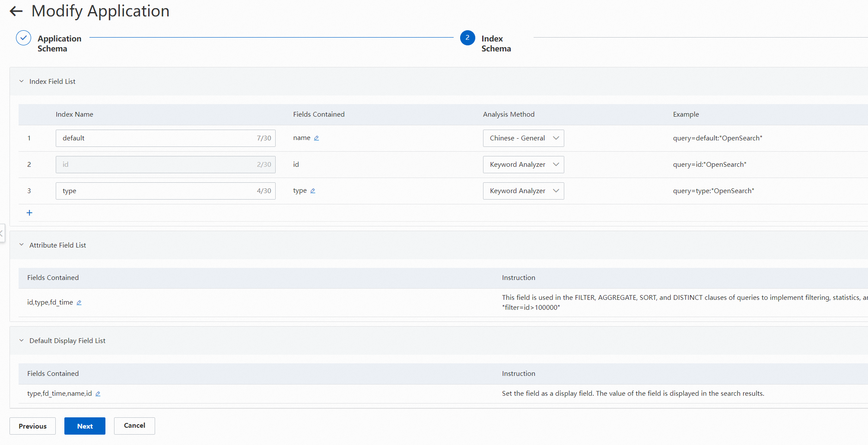
Task: Go back using the arrow beside Modify Application
Action: [x=16, y=11]
